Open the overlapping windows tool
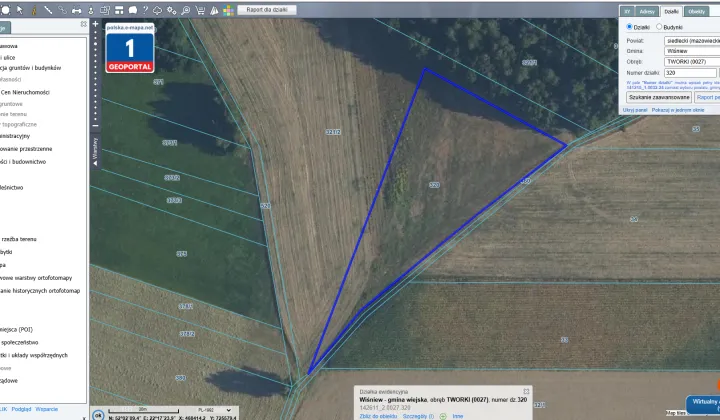Image resolution: width=720 pixels, height=420 pixels. 105,10
